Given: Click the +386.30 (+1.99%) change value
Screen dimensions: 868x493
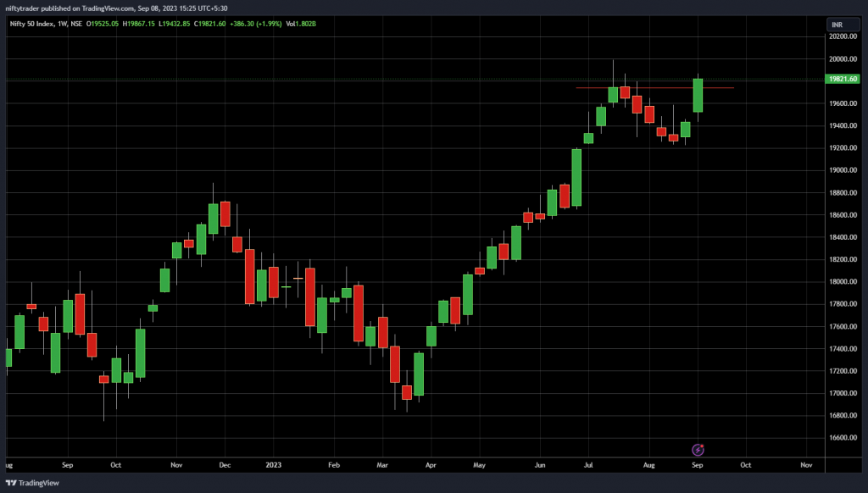Looking at the screenshot, I should pos(256,24).
